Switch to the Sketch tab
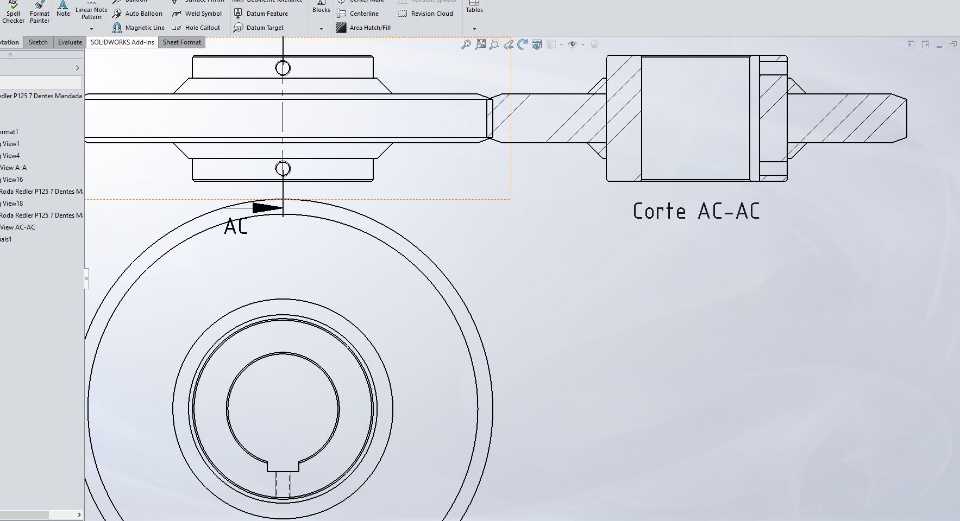Screen dimensions: 960x521 (37, 42)
